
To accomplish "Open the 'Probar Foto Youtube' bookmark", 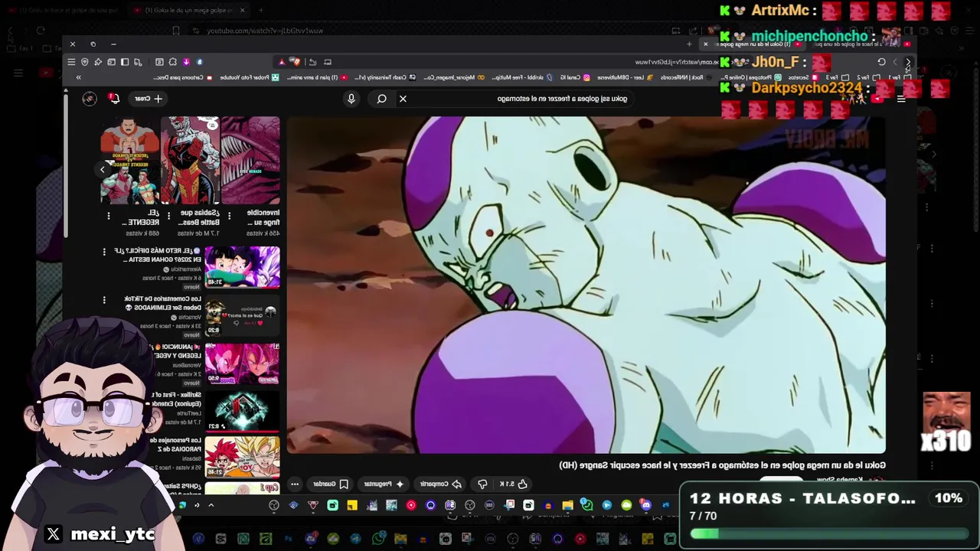I will pyautogui.click(x=250, y=77).
